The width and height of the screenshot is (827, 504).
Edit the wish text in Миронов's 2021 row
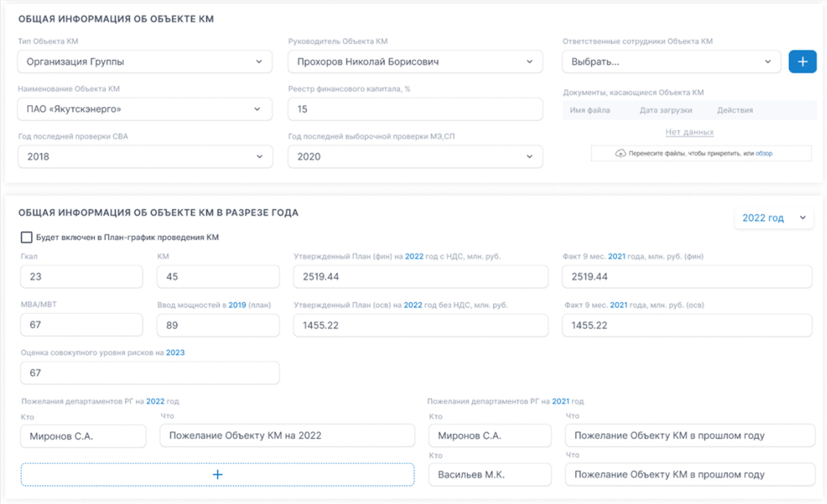(690, 435)
